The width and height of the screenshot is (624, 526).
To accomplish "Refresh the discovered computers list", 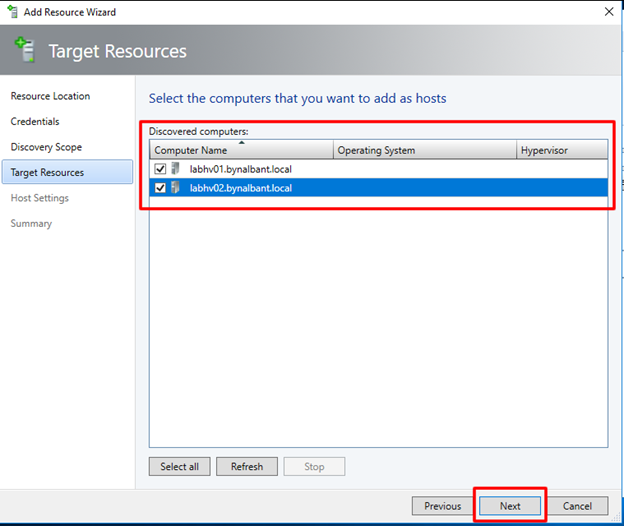I will pos(247,466).
